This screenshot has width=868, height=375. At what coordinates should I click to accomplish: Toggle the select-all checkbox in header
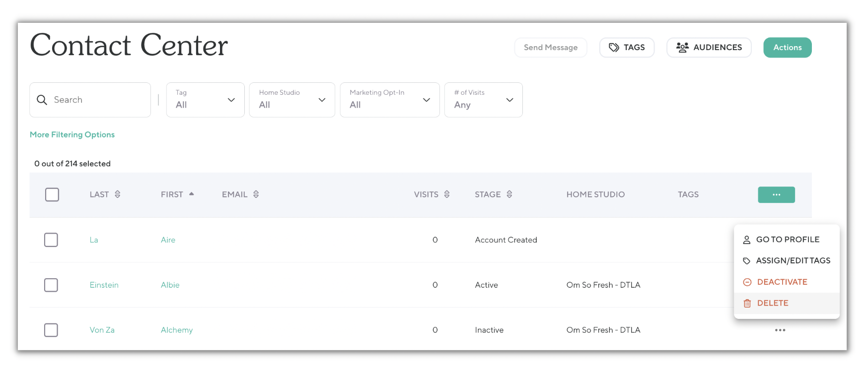click(52, 194)
